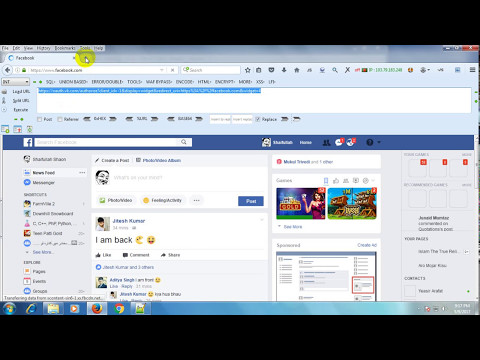
Task: Expand the WAF BYPASS dropdown
Action: pyautogui.click(x=159, y=82)
